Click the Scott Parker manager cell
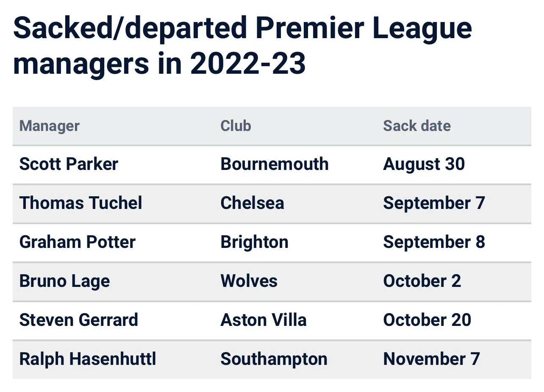544x392 pixels. [x=69, y=164]
